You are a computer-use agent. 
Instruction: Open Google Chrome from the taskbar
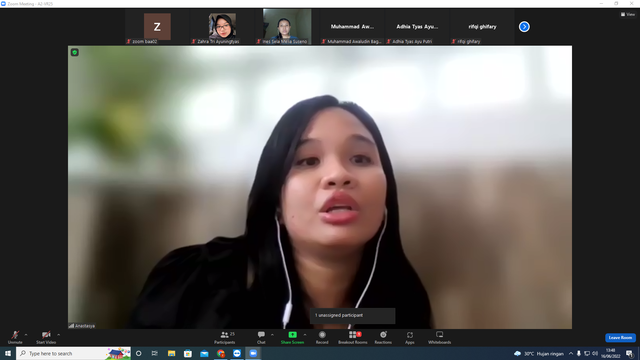pos(220,353)
